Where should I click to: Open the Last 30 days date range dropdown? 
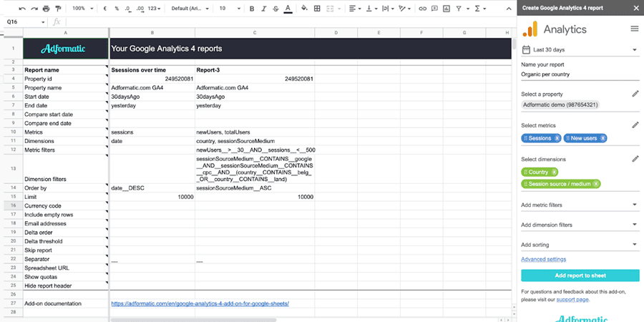(x=580, y=50)
